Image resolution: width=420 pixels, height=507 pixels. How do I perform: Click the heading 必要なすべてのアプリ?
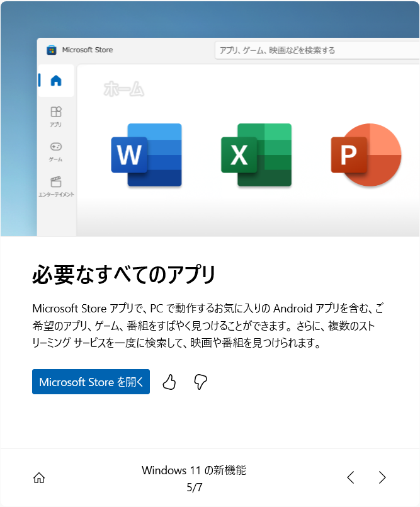[x=124, y=274]
